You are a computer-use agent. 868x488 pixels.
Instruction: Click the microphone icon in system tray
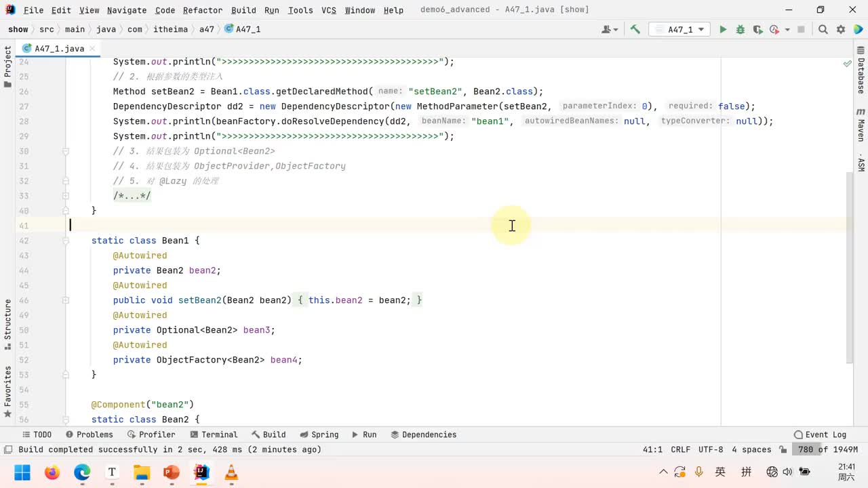point(698,472)
